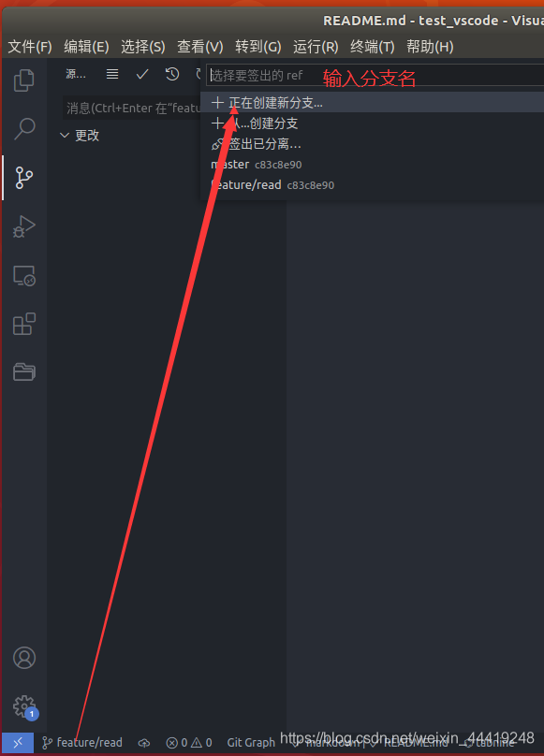Toggle view as list icon in source control
This screenshot has width=544, height=756.
point(112,74)
